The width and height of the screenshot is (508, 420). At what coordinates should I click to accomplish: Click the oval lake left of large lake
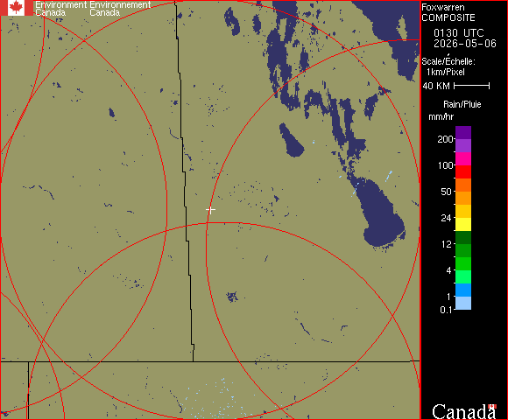click(x=291, y=140)
